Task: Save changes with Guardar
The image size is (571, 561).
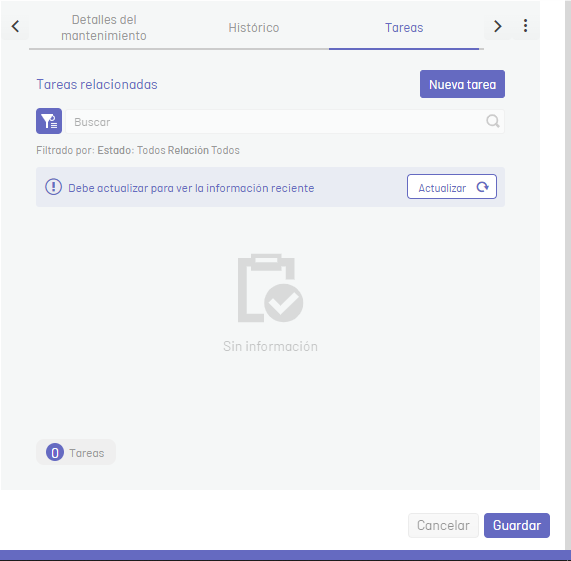Action: (x=517, y=525)
